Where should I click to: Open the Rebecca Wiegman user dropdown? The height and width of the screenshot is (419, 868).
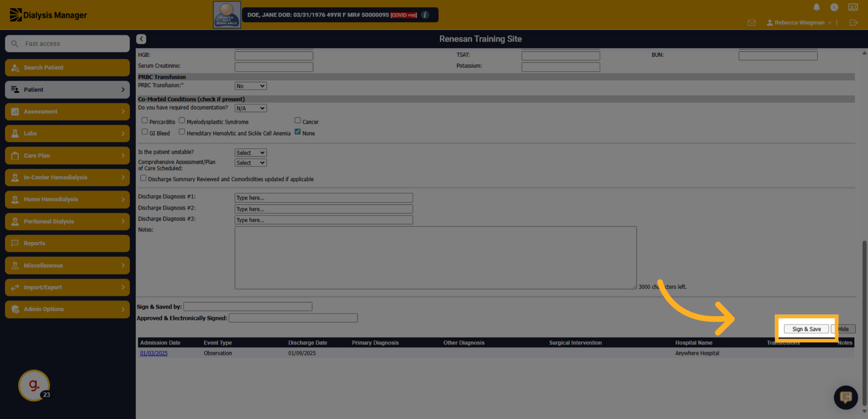point(799,23)
